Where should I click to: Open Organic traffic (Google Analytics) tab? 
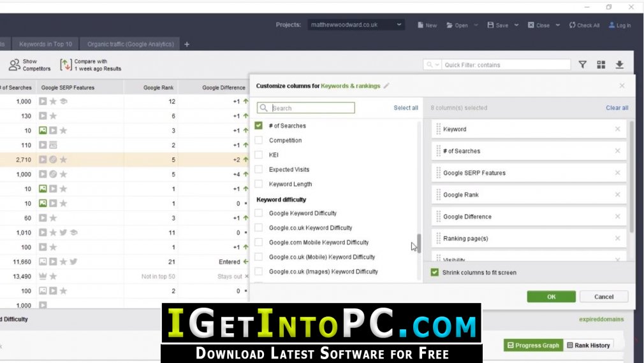[130, 44]
